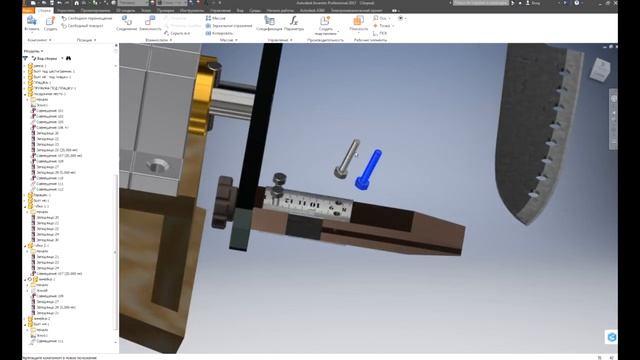The height and width of the screenshot is (360, 640).
Task: Switch to the Сборка ribbon tab
Action: [x=44, y=10]
